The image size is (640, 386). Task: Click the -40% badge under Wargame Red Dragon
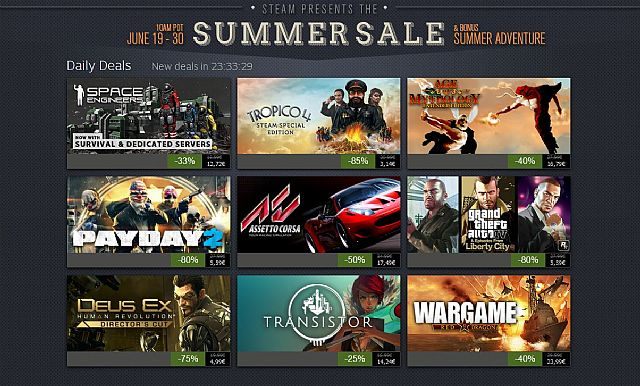point(525,359)
